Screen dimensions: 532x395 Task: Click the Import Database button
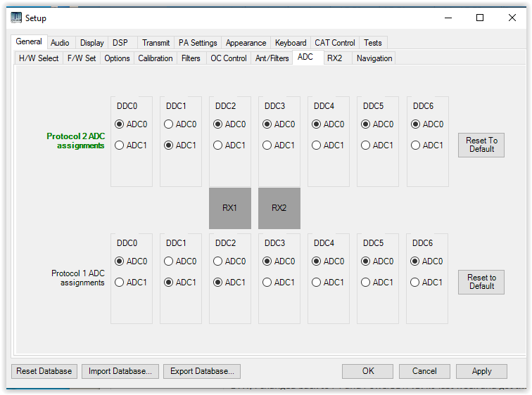[x=120, y=371]
